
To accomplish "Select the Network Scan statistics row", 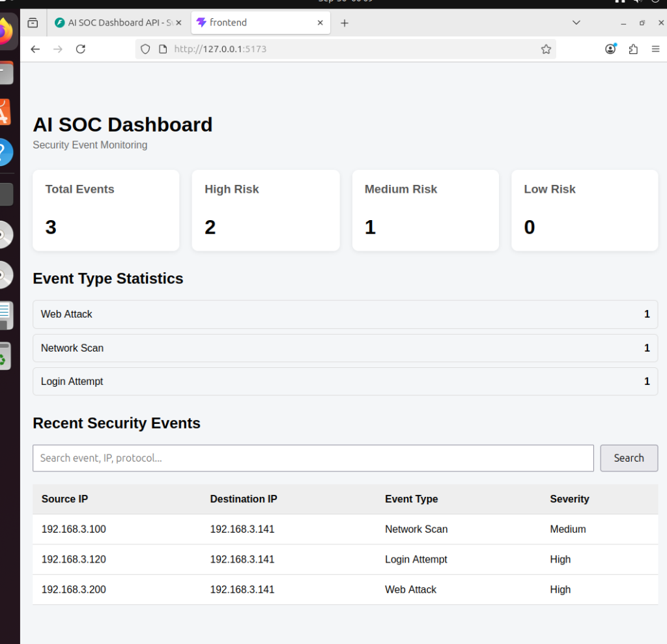I will [x=345, y=348].
